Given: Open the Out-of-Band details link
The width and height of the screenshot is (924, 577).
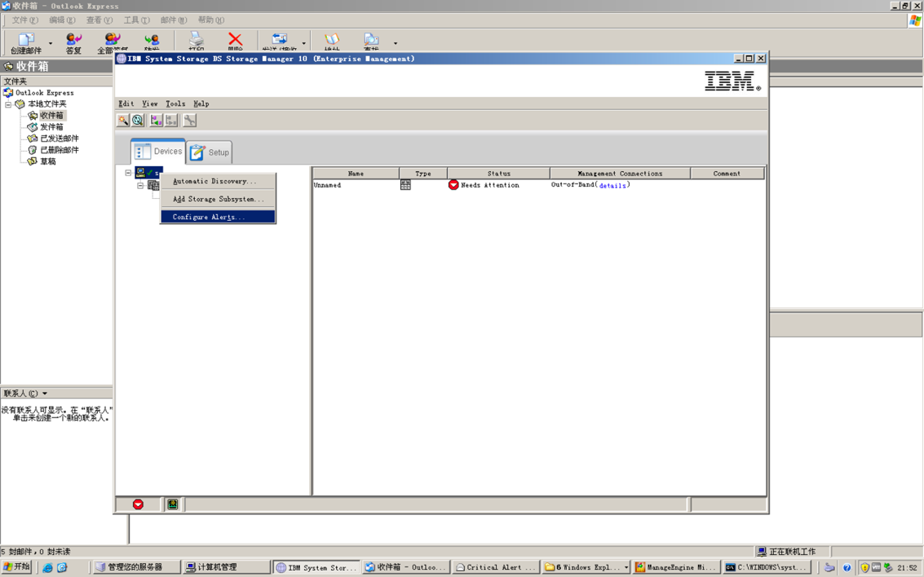Looking at the screenshot, I should [x=612, y=186].
